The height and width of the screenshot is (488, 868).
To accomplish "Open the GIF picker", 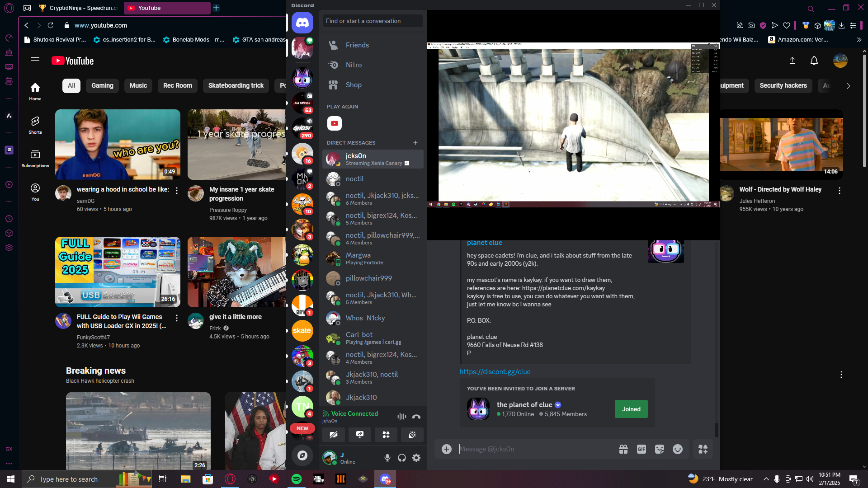I will pyautogui.click(x=641, y=449).
